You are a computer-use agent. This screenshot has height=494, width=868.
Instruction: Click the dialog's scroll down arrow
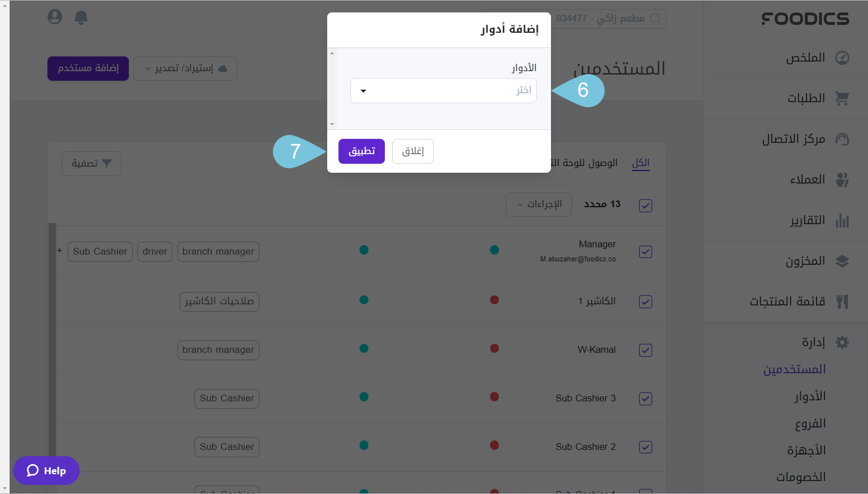(x=332, y=124)
